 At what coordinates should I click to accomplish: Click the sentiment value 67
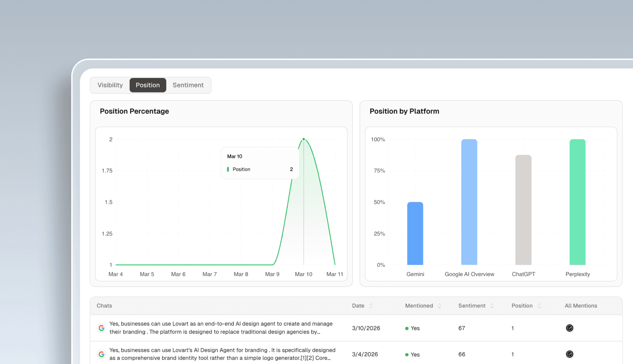coord(462,328)
